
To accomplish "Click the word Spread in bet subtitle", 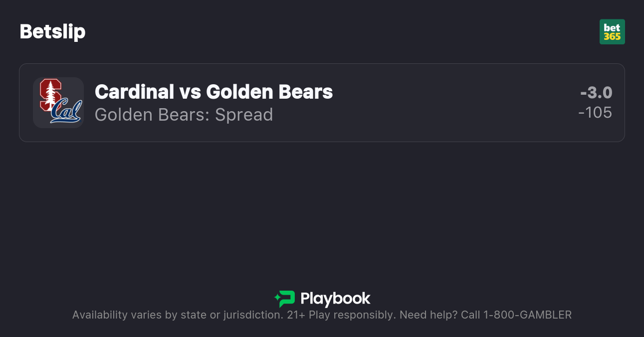I will pos(244,115).
